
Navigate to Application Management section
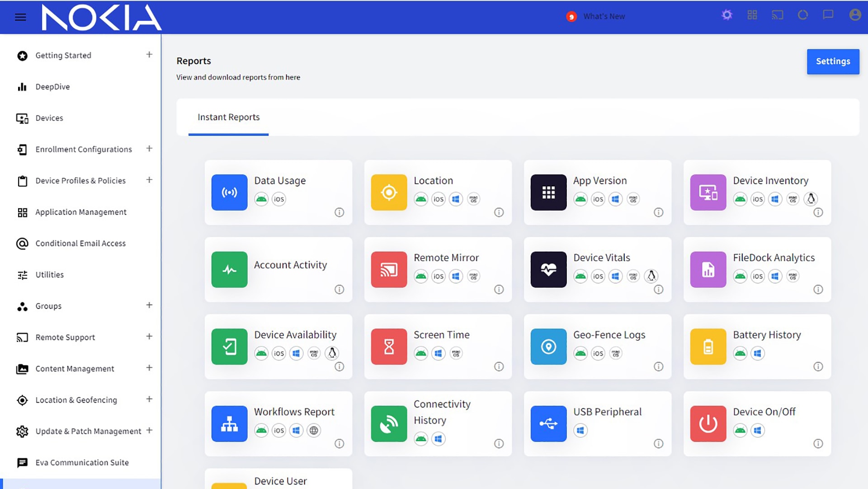pos(80,212)
